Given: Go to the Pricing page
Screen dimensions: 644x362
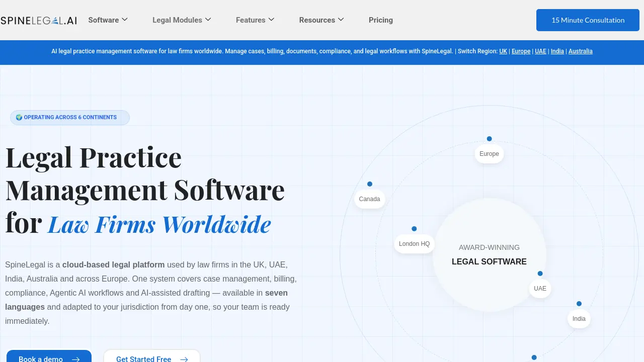Looking at the screenshot, I should [x=381, y=20].
